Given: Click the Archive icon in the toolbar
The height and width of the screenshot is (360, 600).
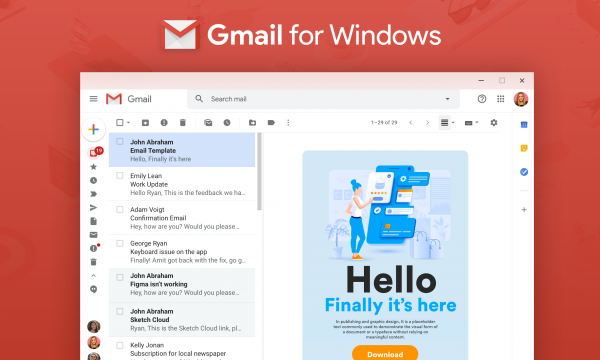Looking at the screenshot, I should [x=145, y=122].
